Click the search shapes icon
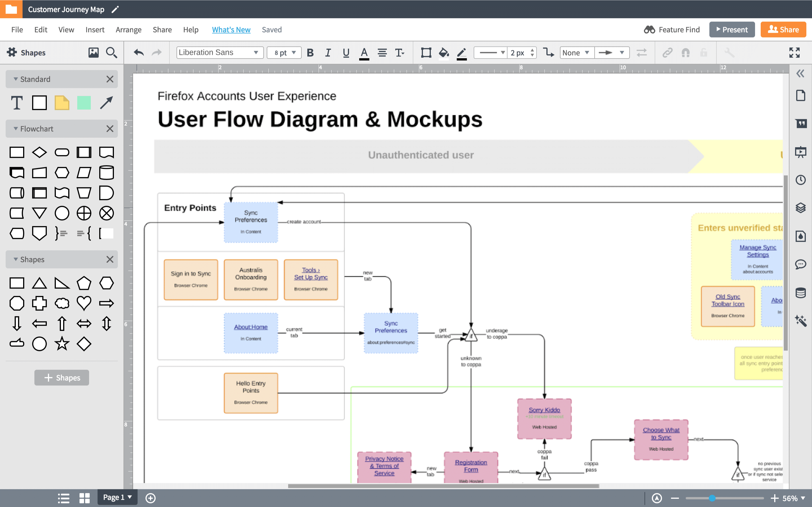This screenshot has height=507, width=812. click(x=112, y=52)
